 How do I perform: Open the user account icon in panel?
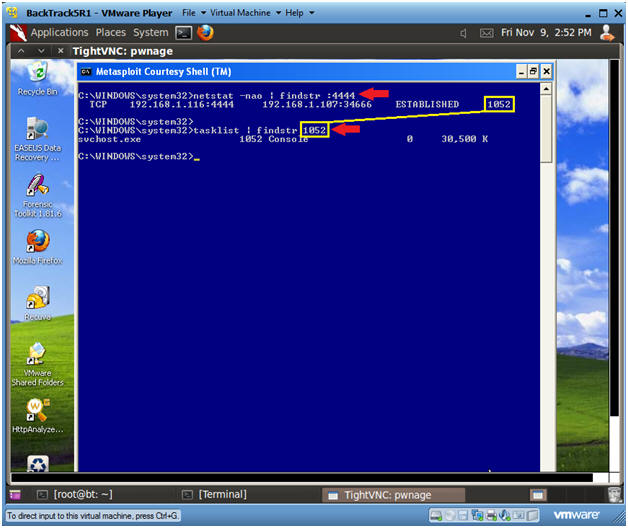[607, 33]
